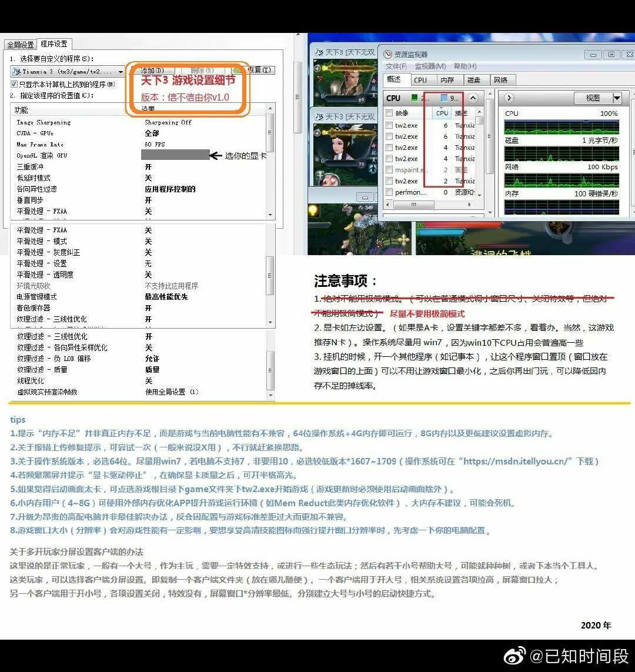Select the 着色缓存器 setting row
635x672 pixels.
139,308
